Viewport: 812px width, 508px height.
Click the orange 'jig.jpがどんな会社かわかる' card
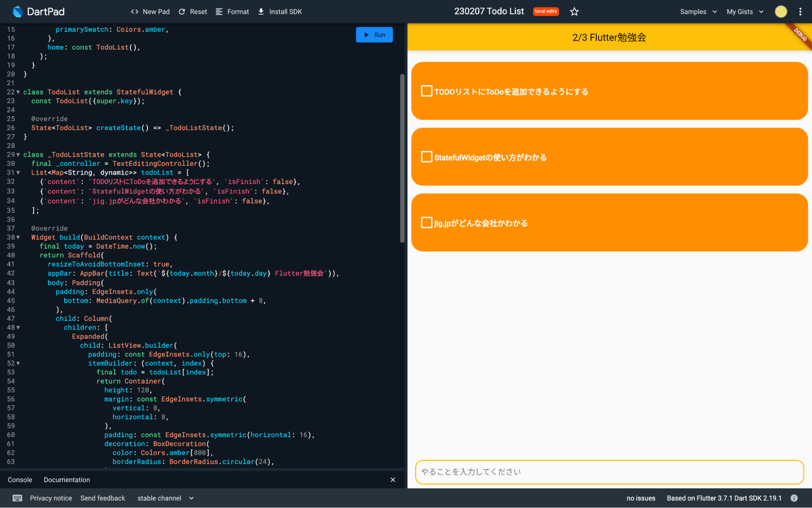[609, 223]
